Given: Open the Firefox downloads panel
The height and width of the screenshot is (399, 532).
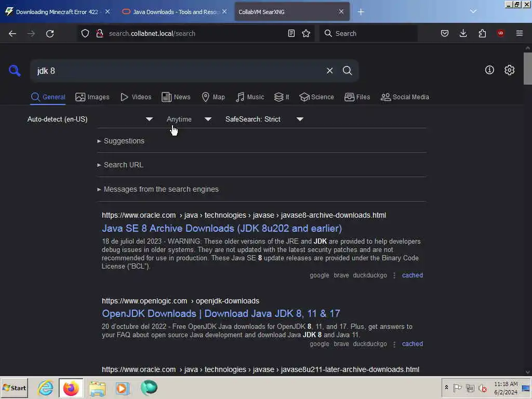Looking at the screenshot, I should (463, 33).
